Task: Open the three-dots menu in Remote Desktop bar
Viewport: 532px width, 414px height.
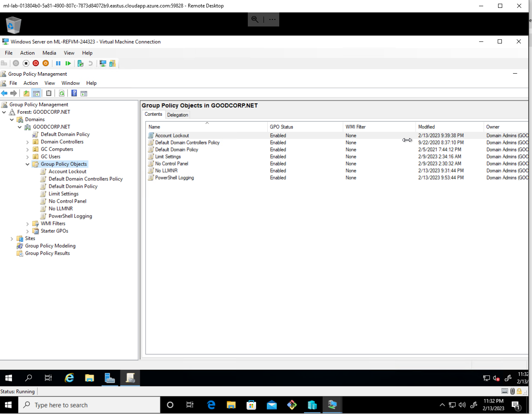Action: 272,19
